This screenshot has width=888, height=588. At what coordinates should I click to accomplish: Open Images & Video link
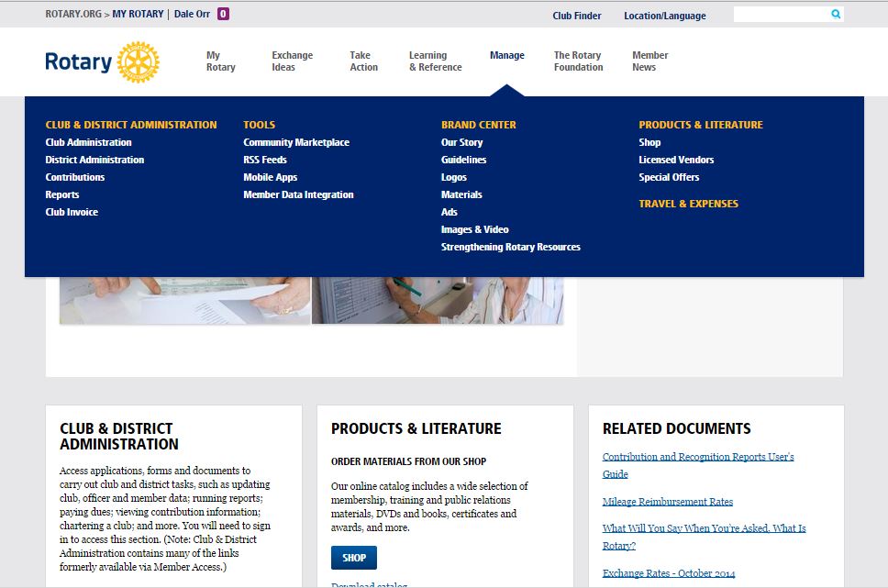click(474, 229)
